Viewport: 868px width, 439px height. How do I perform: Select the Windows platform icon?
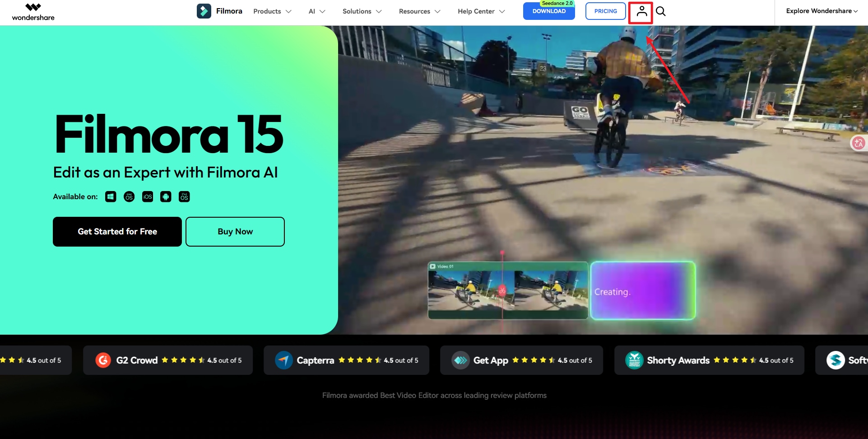pyautogui.click(x=111, y=196)
